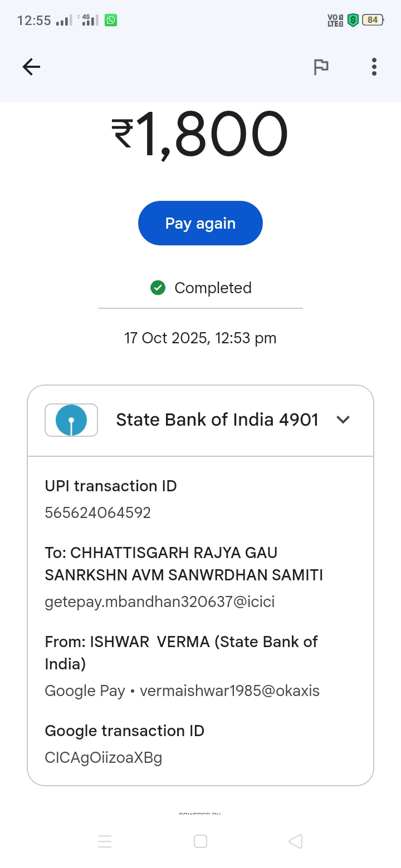The width and height of the screenshot is (401, 868).
Task: Tap the back arrow icon
Action: 31,67
